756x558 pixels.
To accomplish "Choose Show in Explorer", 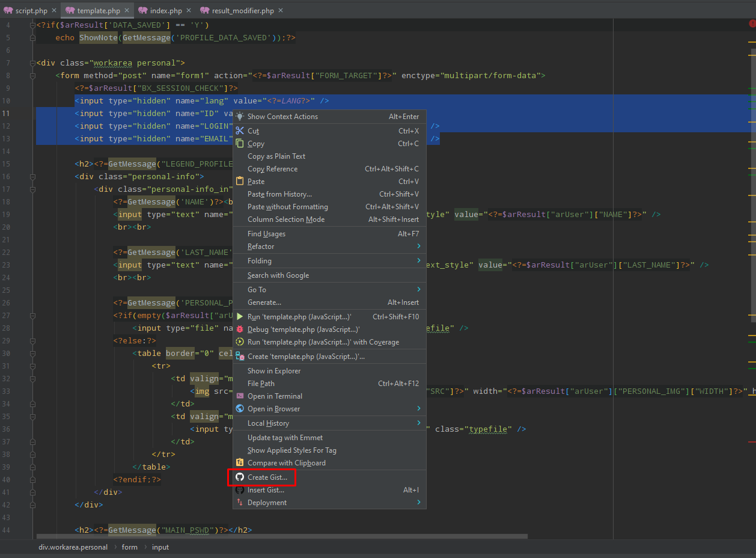I will pyautogui.click(x=329, y=371).
